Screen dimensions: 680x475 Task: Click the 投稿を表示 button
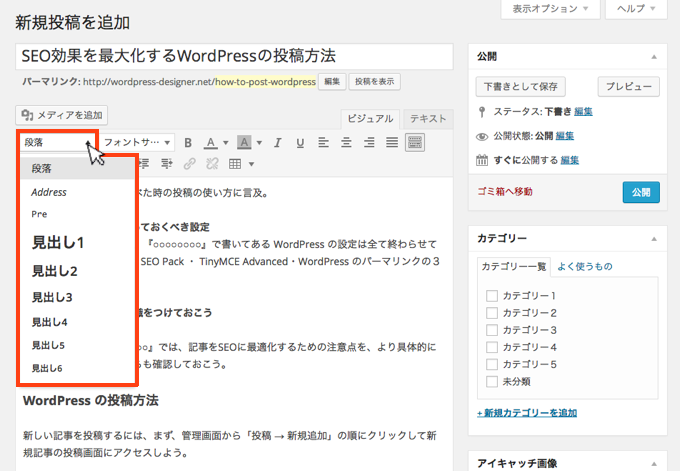tap(375, 82)
